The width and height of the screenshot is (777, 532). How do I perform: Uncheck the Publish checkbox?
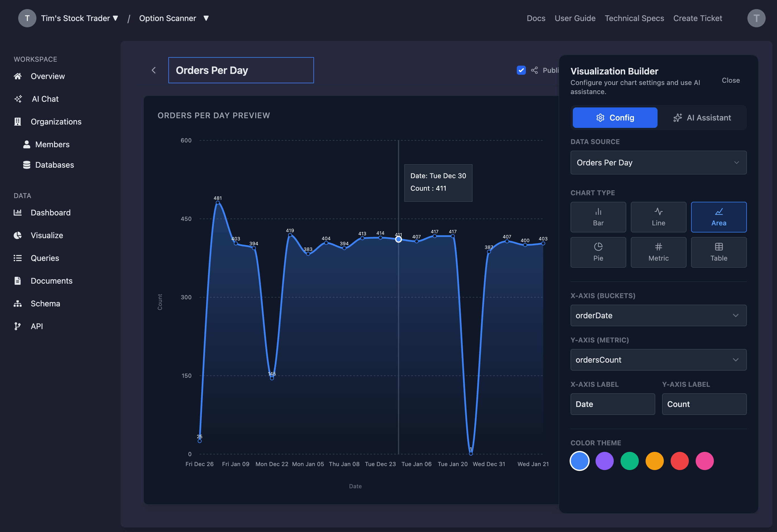coord(521,70)
